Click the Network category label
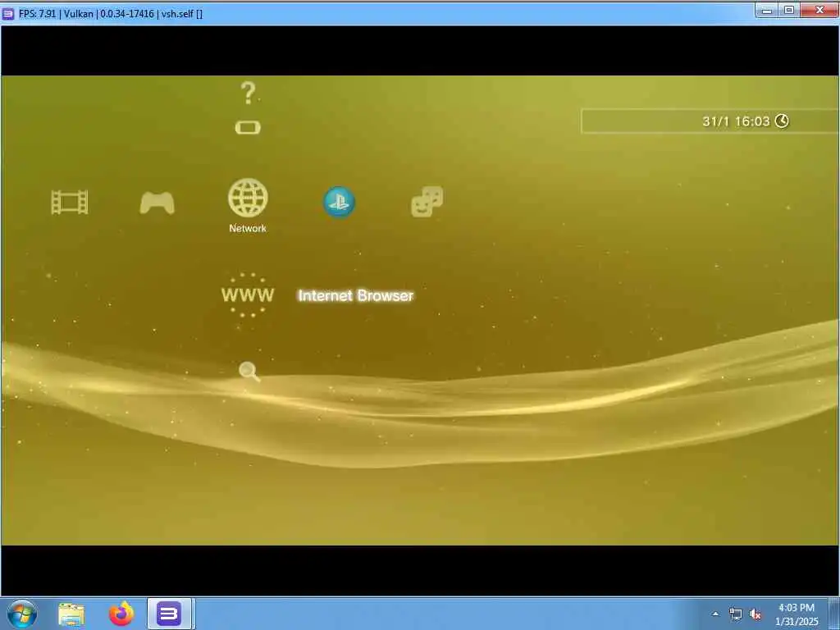 [x=248, y=228]
